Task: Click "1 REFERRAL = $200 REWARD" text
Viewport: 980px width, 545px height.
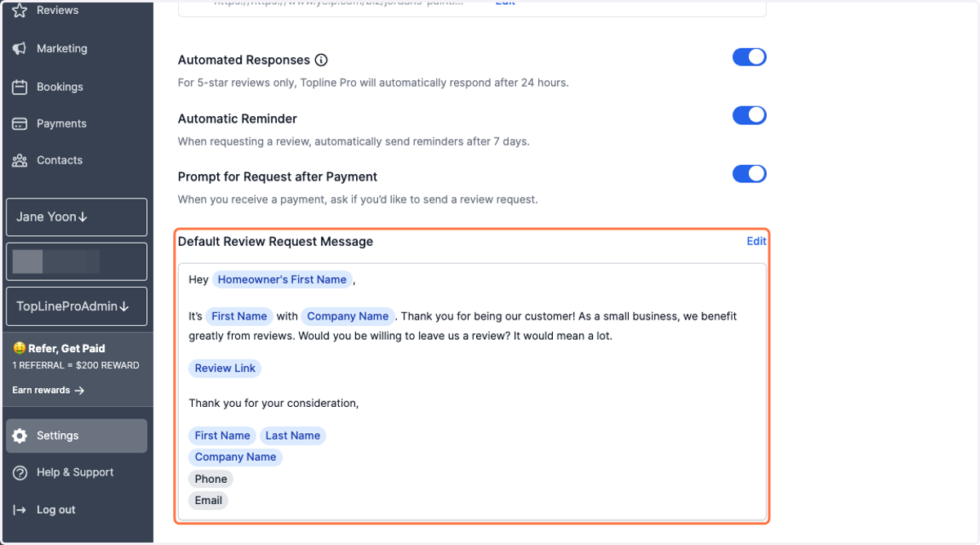Action: coord(76,366)
